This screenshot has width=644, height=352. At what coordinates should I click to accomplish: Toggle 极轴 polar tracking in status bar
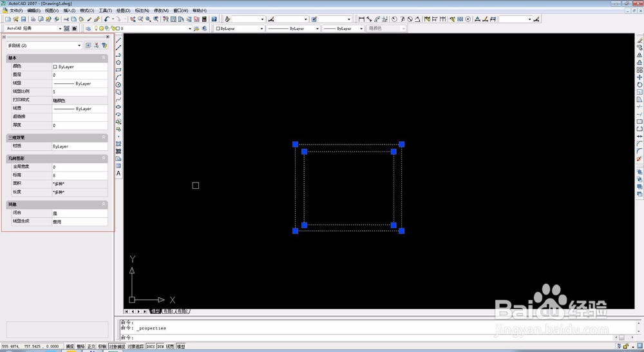102,347
